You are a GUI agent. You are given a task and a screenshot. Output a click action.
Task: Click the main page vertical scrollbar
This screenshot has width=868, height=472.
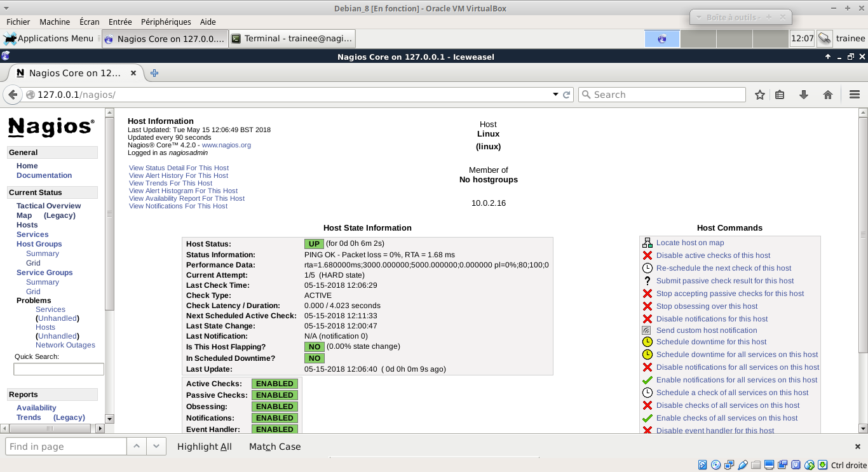(x=863, y=235)
